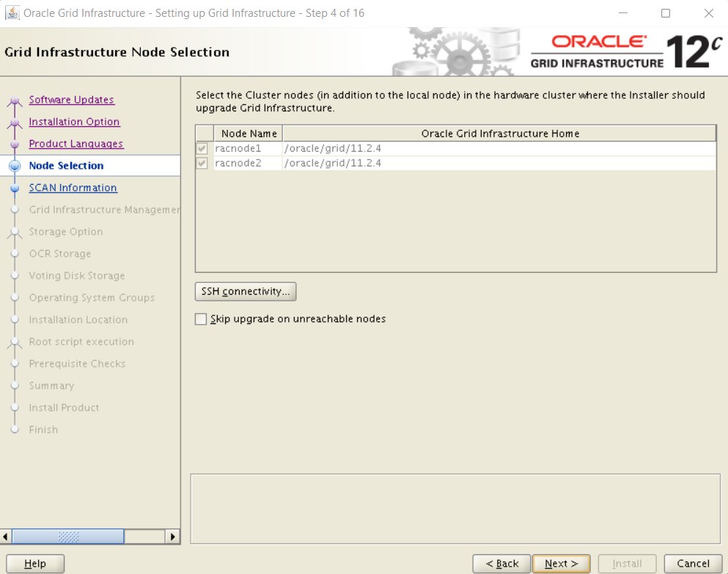Screen dimensions: 728x574
Task: Go to Software Updates step
Action: (x=72, y=100)
